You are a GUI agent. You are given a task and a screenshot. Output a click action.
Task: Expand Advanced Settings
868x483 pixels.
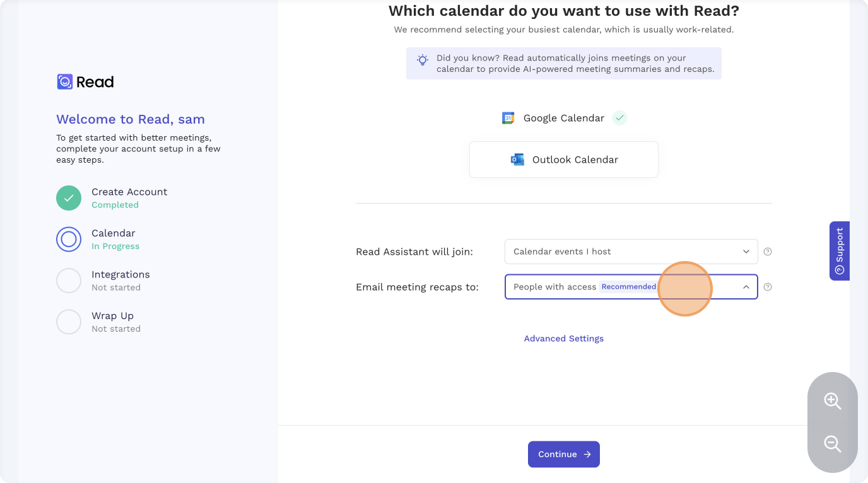coord(564,339)
